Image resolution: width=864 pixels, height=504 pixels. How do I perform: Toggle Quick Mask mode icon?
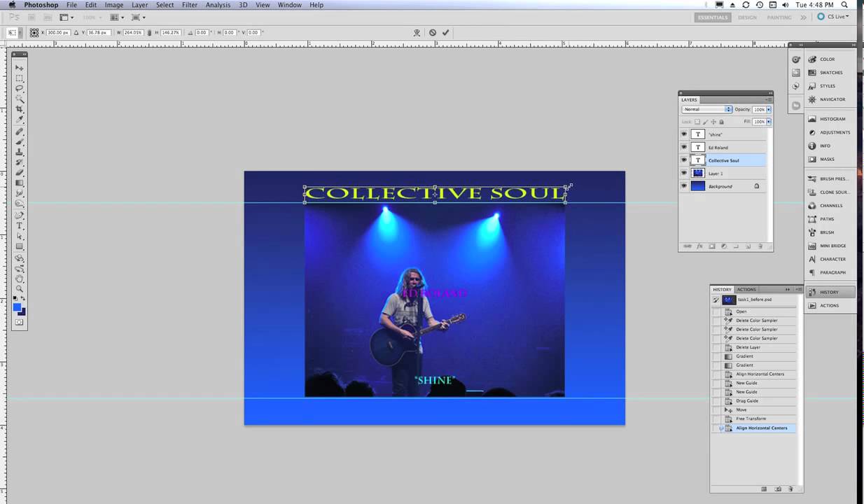click(20, 322)
